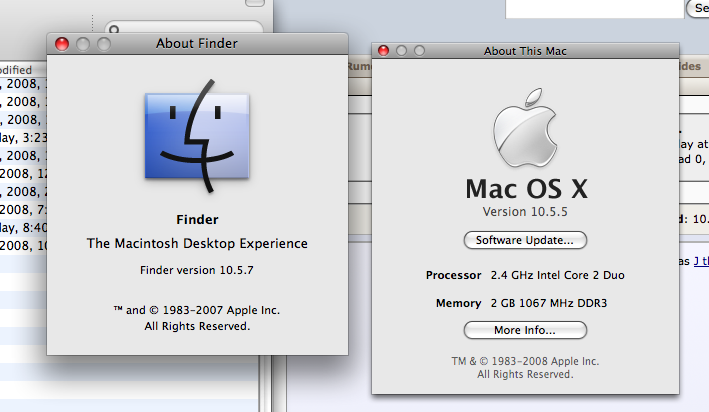The width and height of the screenshot is (709, 412).
Task: Click the input field at top right of the background window
Action: coord(595,9)
